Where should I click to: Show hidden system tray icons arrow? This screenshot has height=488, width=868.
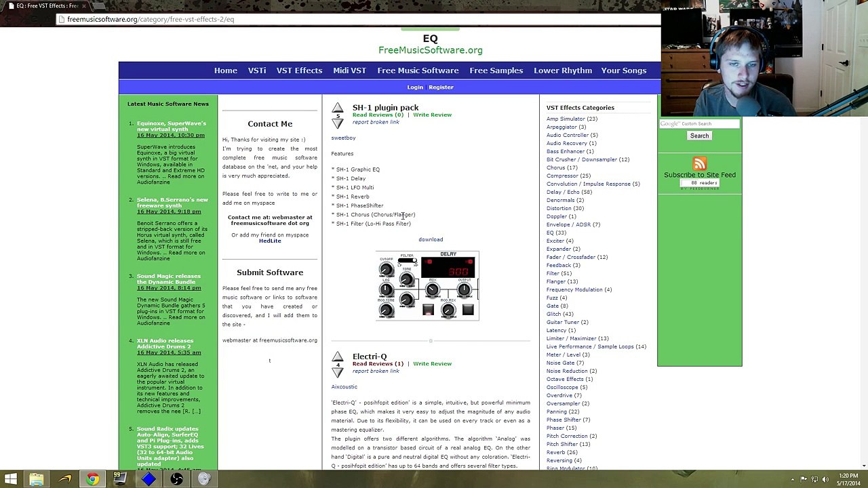[792, 480]
